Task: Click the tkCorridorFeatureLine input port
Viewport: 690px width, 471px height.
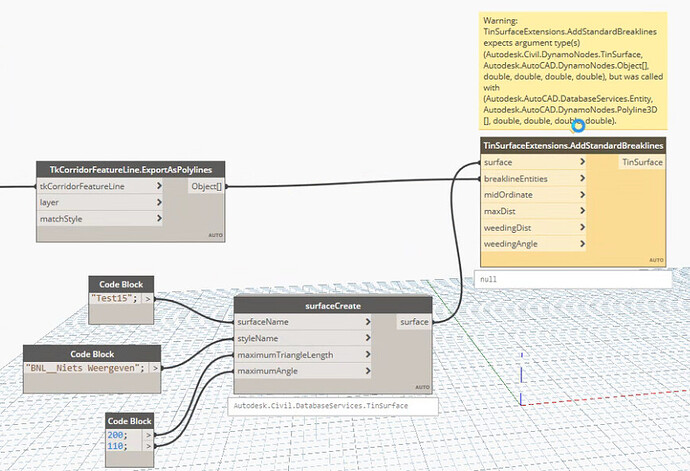Action: tap(100, 186)
